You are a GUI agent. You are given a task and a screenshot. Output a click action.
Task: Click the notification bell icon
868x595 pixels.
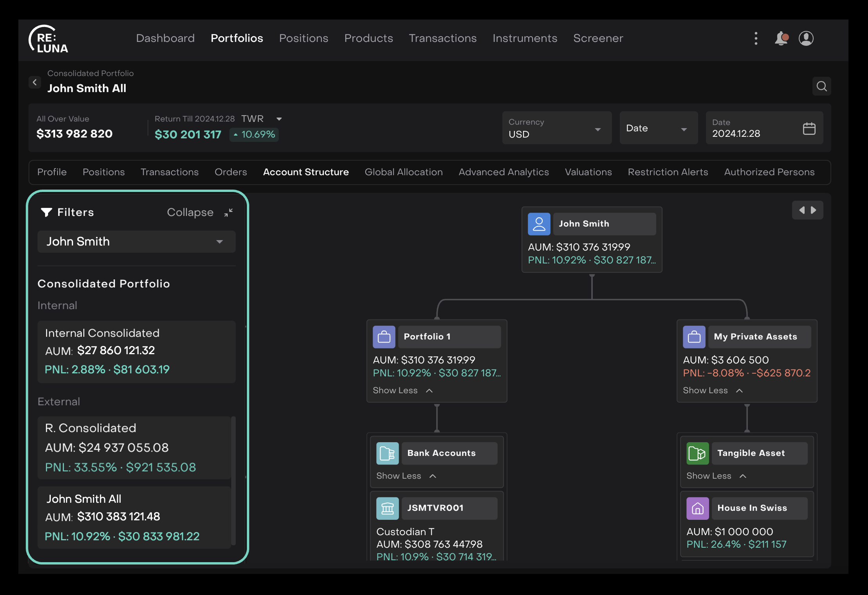(781, 38)
